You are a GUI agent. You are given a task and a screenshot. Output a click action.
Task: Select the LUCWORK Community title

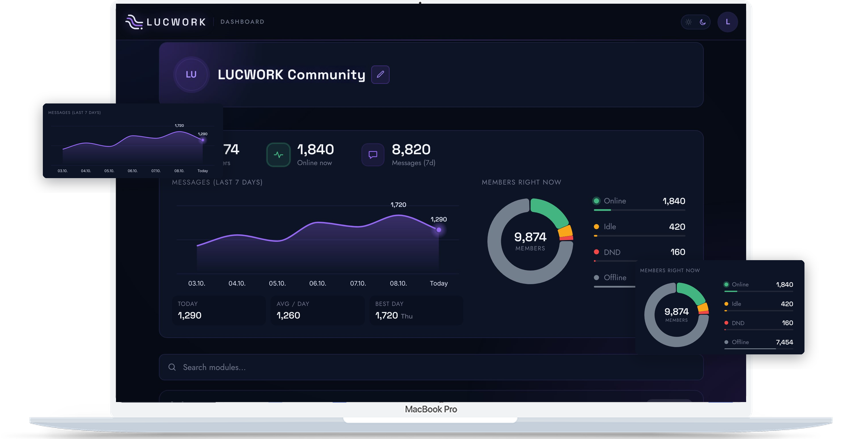[x=291, y=75]
